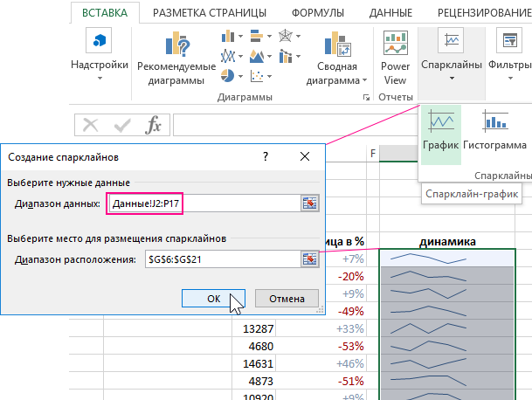532x400 pixels.
Task: Expand the area chart dropdown arrow
Action: 269,56
